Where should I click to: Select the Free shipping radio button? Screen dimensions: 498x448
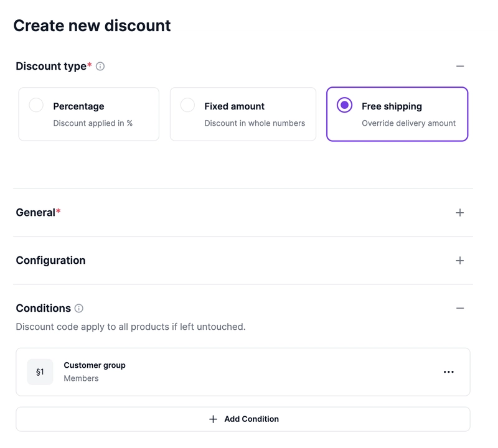tap(344, 105)
